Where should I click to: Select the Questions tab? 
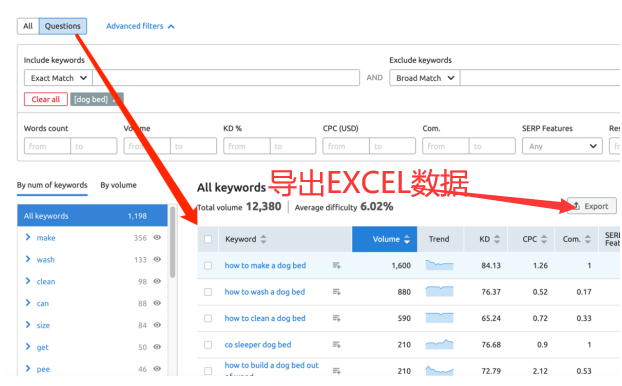coord(63,26)
